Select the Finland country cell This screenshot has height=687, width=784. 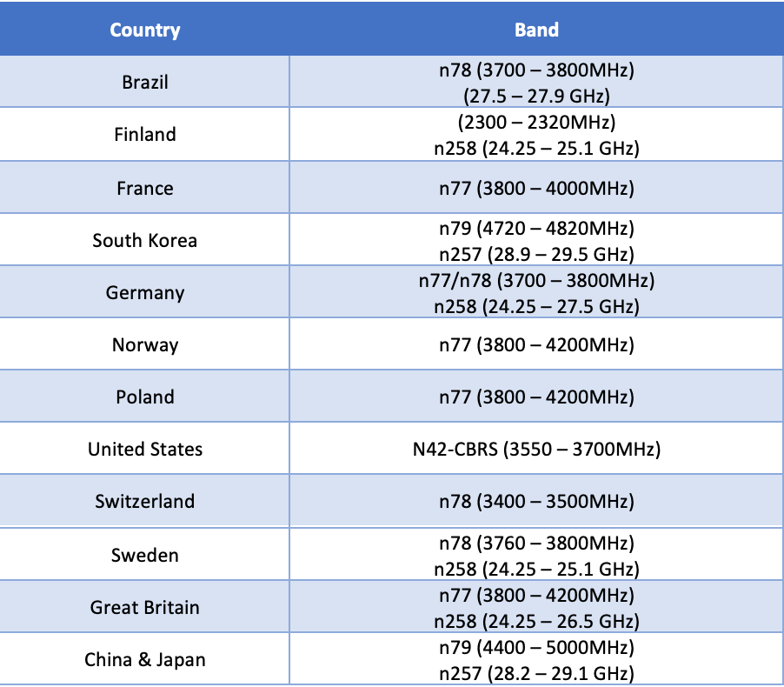pyautogui.click(x=145, y=135)
